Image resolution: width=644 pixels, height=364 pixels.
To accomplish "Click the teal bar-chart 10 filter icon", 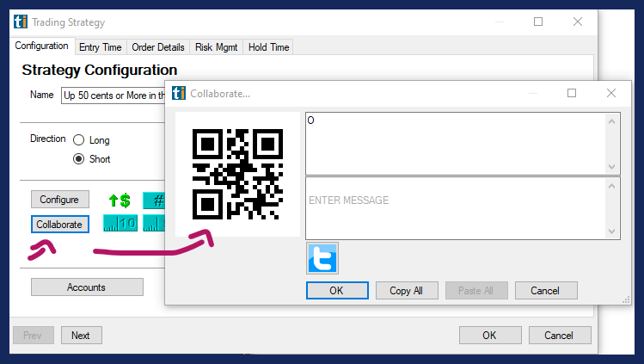I will coord(120,224).
